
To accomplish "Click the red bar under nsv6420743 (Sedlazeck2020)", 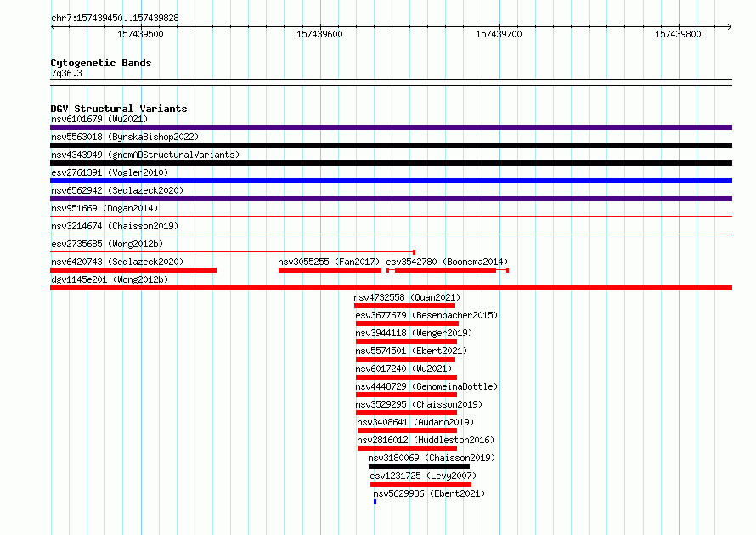I will coord(133,270).
